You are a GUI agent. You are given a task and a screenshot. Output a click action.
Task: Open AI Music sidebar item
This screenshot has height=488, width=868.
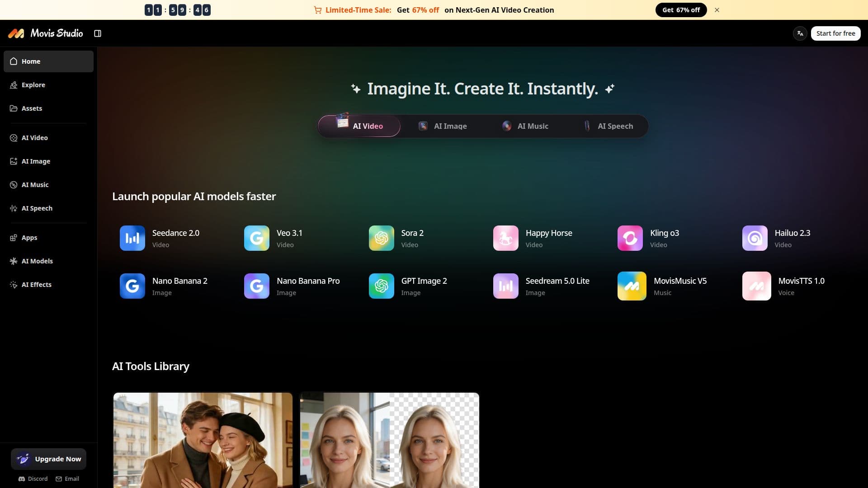48,185
